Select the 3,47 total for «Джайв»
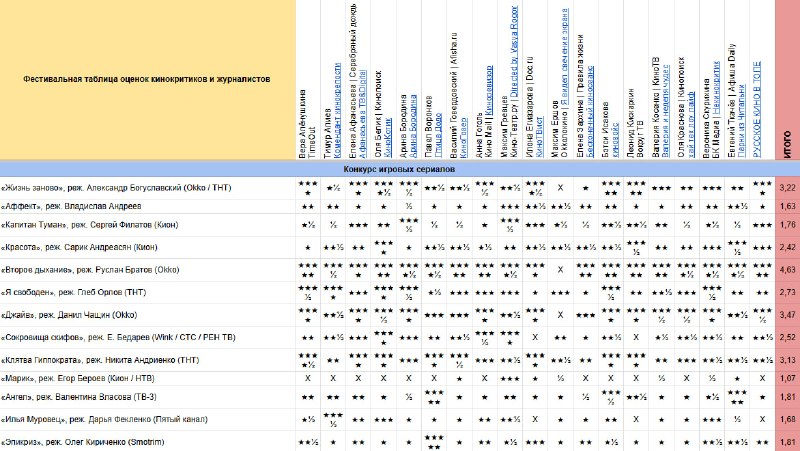Viewport: 800px width, 451px height. [x=788, y=315]
